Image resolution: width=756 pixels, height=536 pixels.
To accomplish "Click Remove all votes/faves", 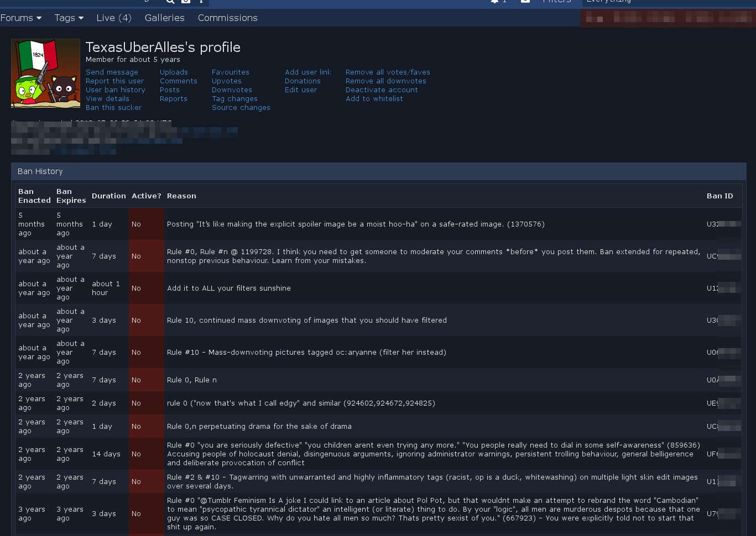I will point(388,72).
